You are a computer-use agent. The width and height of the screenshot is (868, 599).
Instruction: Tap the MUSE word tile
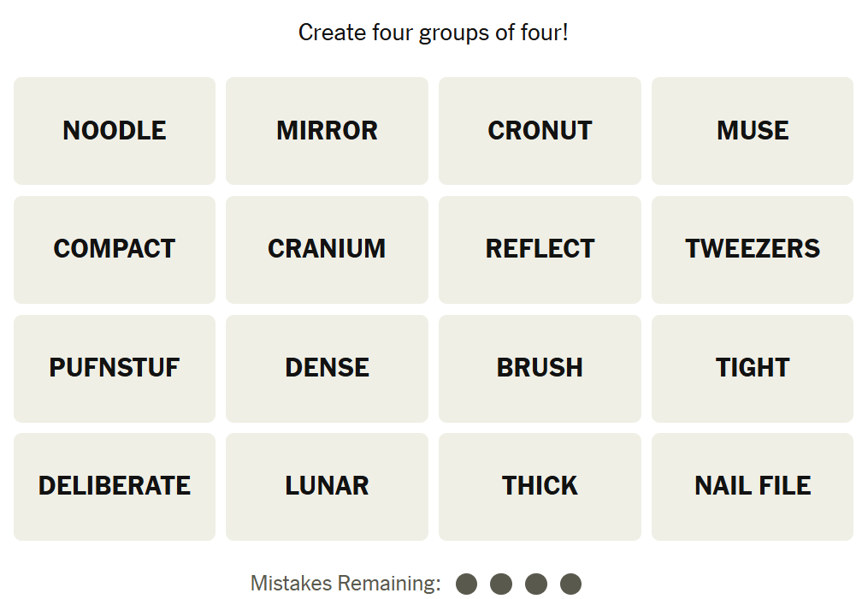pos(753,131)
